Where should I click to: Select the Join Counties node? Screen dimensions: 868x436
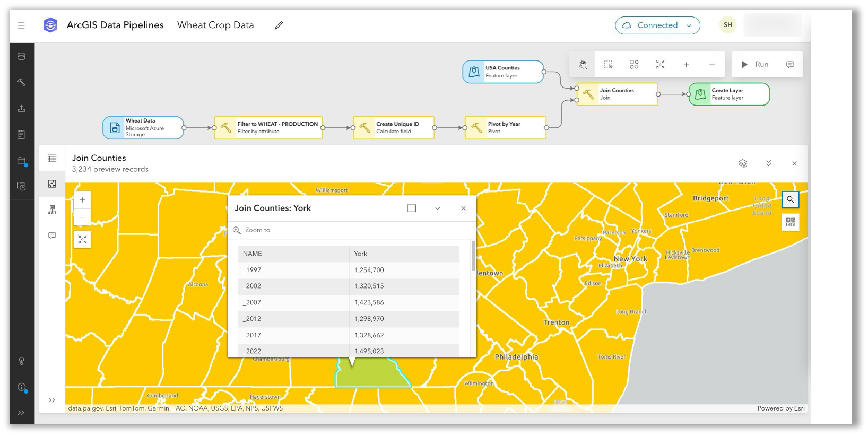coord(618,94)
